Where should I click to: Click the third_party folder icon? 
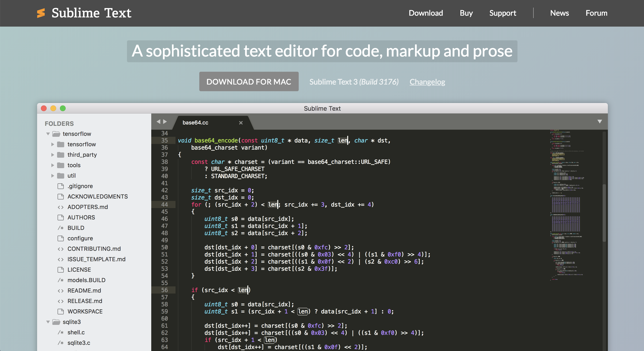(60, 155)
